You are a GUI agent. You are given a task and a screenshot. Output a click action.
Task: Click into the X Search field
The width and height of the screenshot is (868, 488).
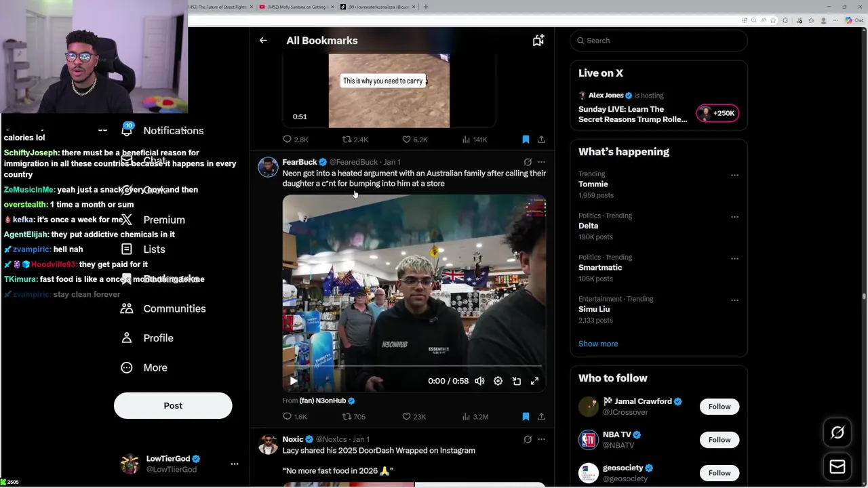[658, 41]
